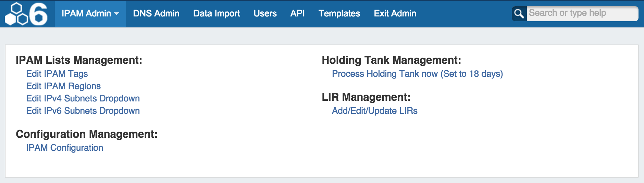Open the API menu item

(297, 14)
